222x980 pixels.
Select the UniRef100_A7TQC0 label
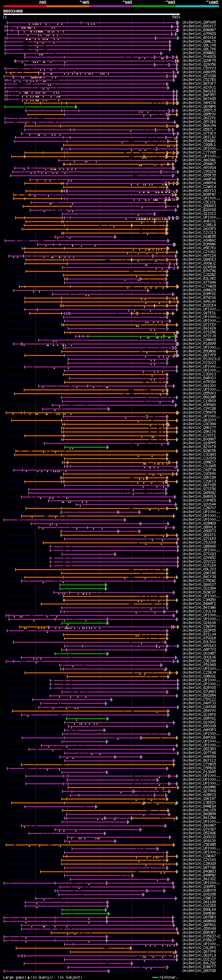pos(199,133)
